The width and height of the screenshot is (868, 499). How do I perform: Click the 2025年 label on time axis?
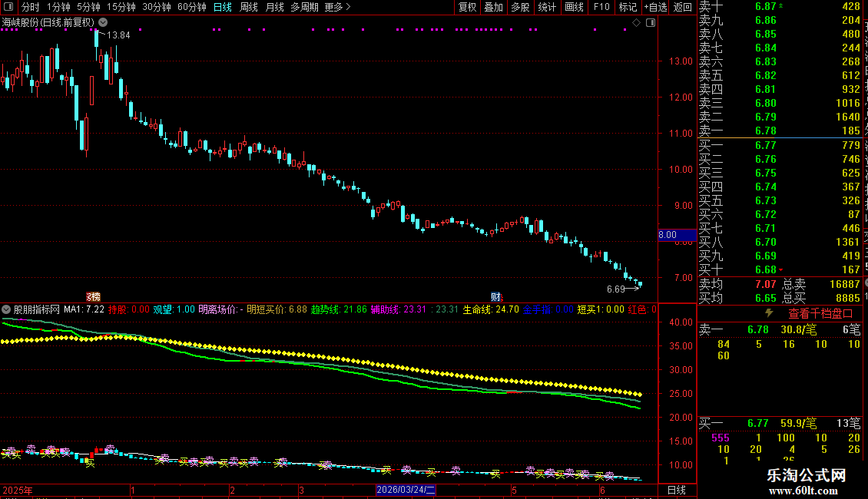click(x=18, y=490)
